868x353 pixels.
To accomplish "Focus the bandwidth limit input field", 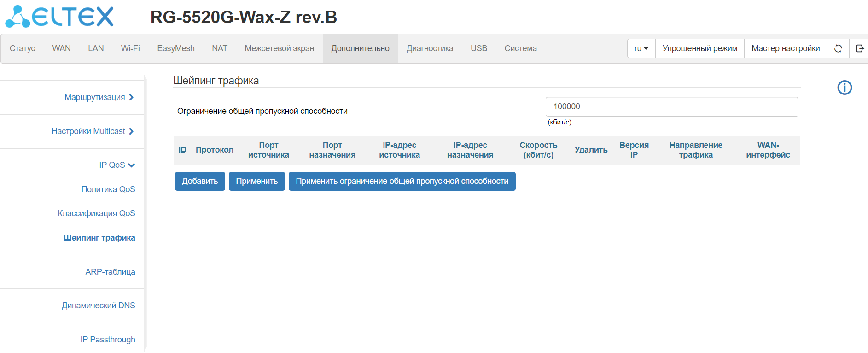I will tap(671, 106).
